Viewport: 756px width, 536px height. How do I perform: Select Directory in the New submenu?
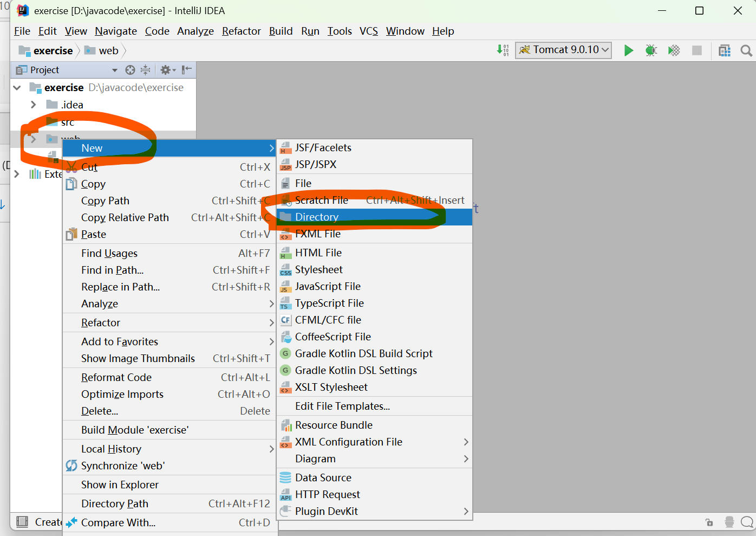point(374,217)
